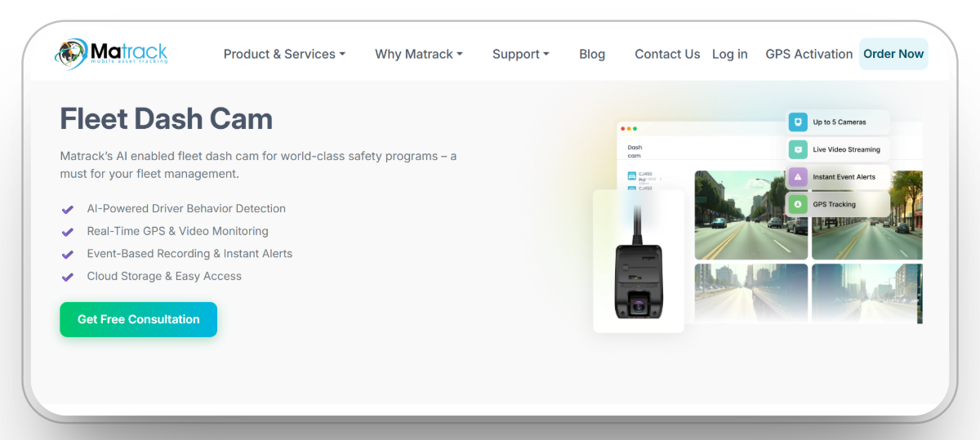980x440 pixels.
Task: Click checkmark beside Event-Based Recording & Instant Alerts
Action: [x=68, y=254]
